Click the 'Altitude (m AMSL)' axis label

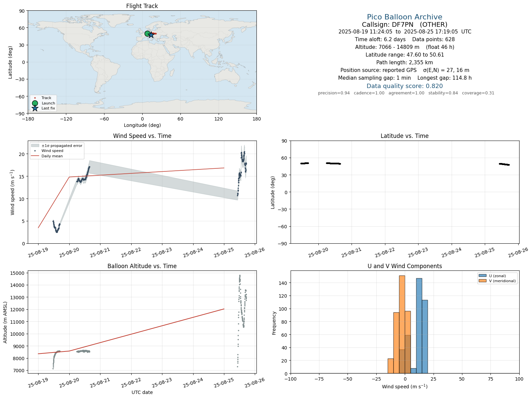click(5, 322)
